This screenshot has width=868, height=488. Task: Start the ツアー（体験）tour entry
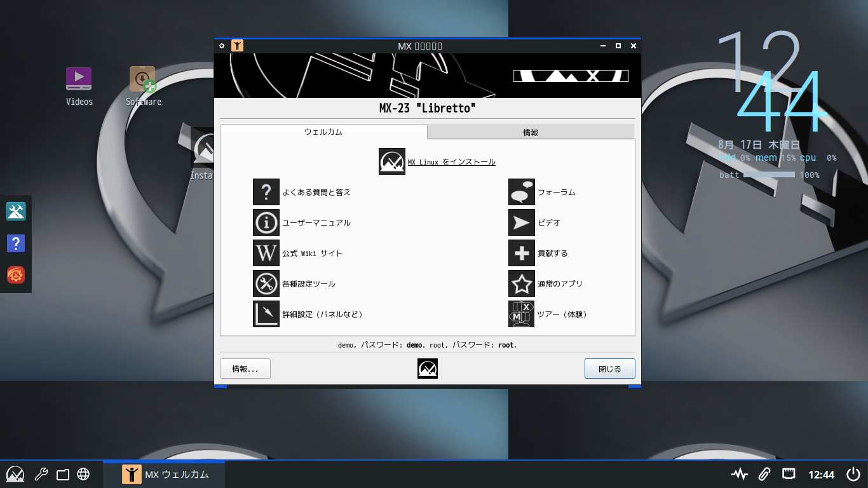548,314
